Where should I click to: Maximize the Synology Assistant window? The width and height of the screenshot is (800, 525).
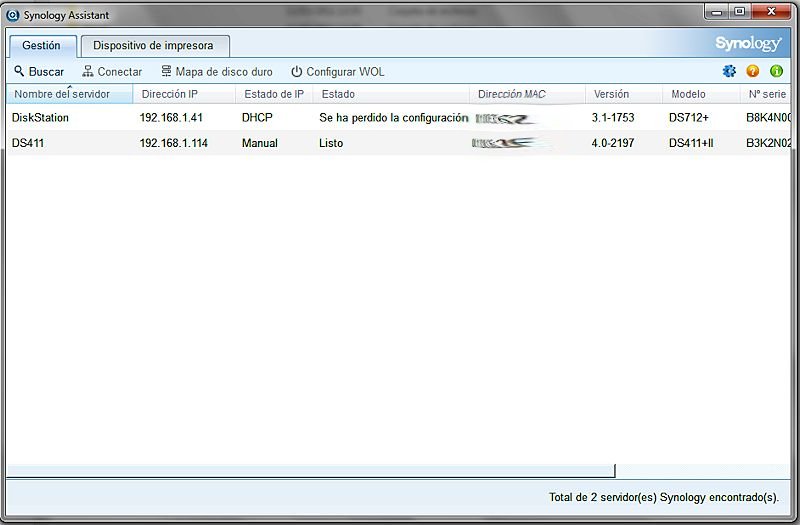[x=739, y=12]
